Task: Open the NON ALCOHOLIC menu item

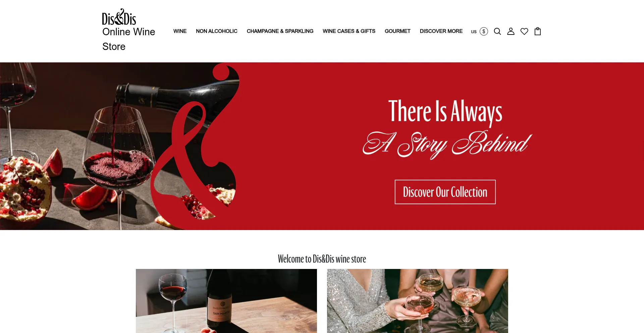Action: [x=217, y=31]
